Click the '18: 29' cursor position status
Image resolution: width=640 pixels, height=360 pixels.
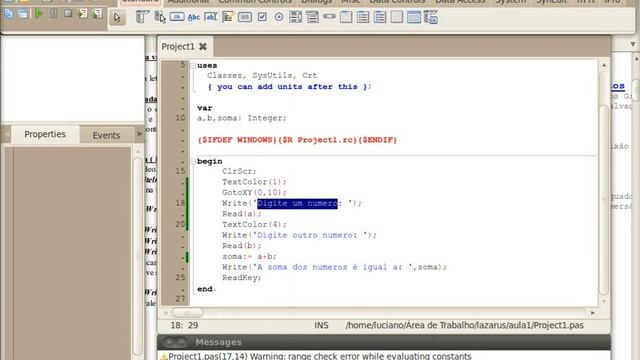tap(184, 325)
